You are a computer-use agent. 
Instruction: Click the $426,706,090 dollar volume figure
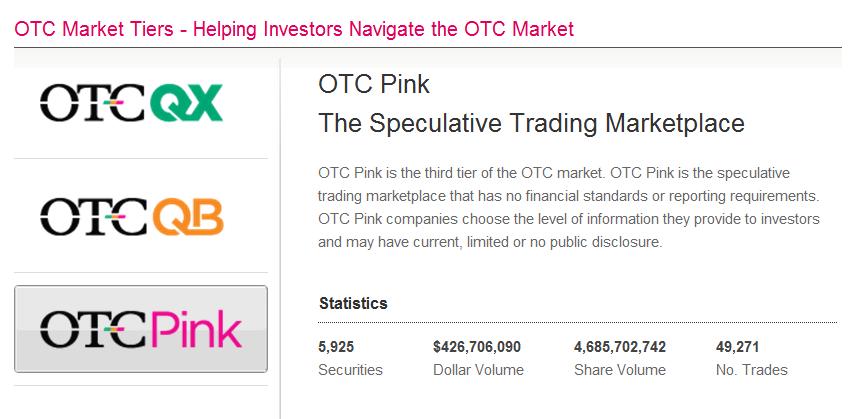[477, 347]
